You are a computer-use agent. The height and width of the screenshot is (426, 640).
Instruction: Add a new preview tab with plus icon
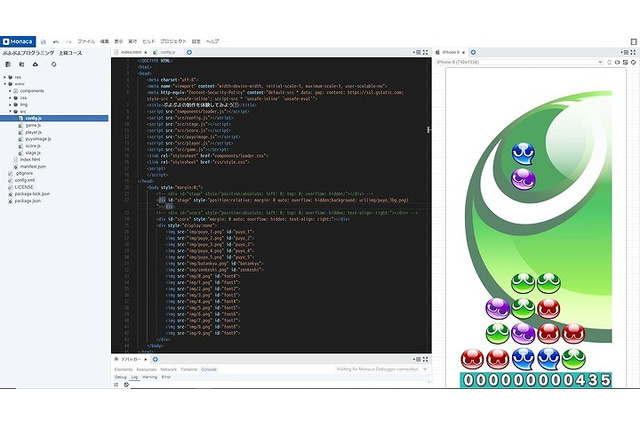pos(473,52)
